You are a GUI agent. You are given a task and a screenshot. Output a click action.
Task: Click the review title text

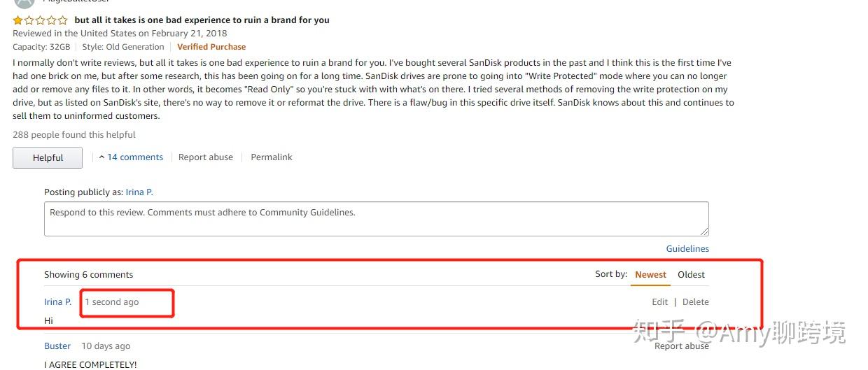click(202, 20)
